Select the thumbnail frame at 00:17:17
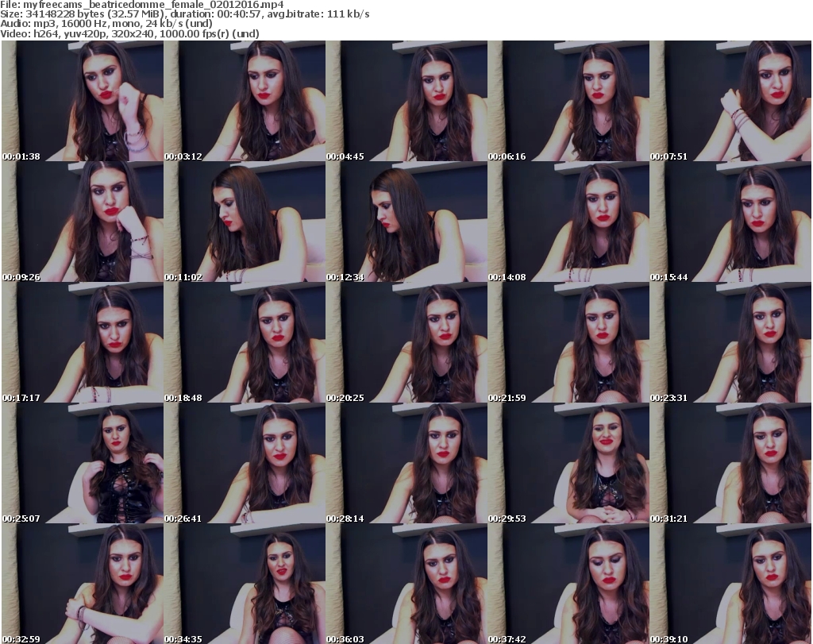Image resolution: width=813 pixels, height=644 pixels. (x=83, y=343)
